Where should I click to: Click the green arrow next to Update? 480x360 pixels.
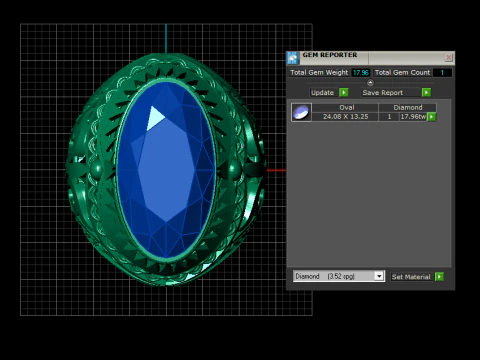(x=344, y=92)
